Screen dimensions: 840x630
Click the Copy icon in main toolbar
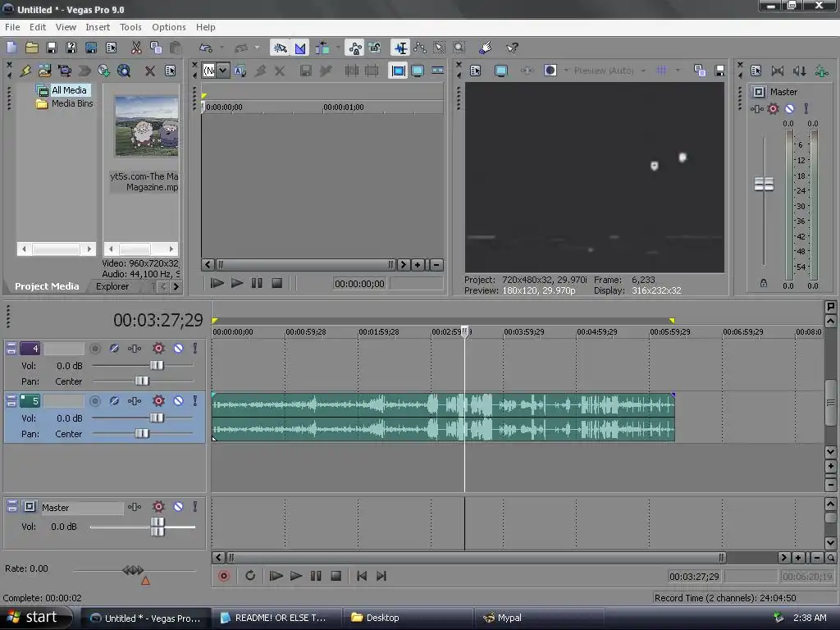tap(156, 48)
